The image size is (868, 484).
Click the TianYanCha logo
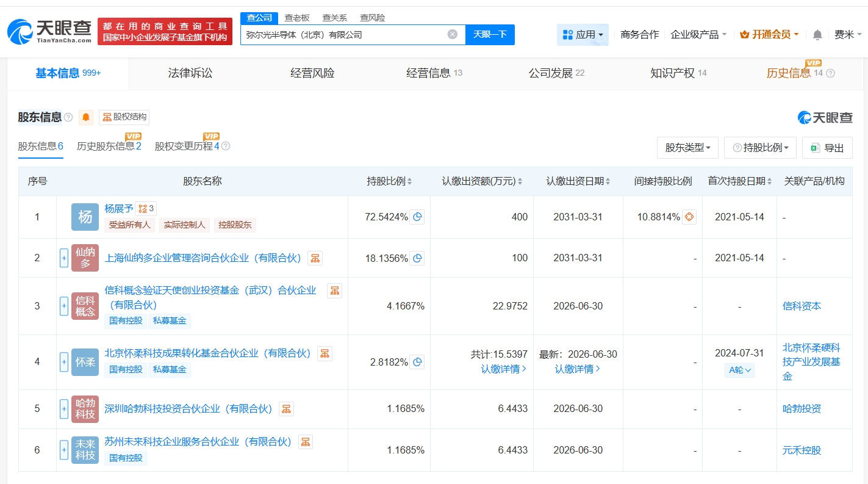pyautogui.click(x=49, y=31)
